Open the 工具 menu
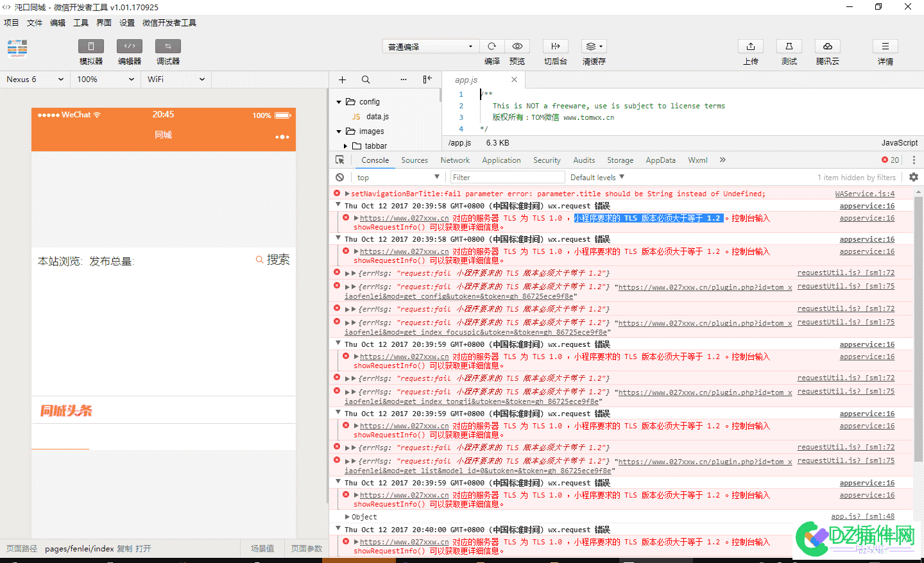This screenshot has height=563, width=924. (81, 23)
